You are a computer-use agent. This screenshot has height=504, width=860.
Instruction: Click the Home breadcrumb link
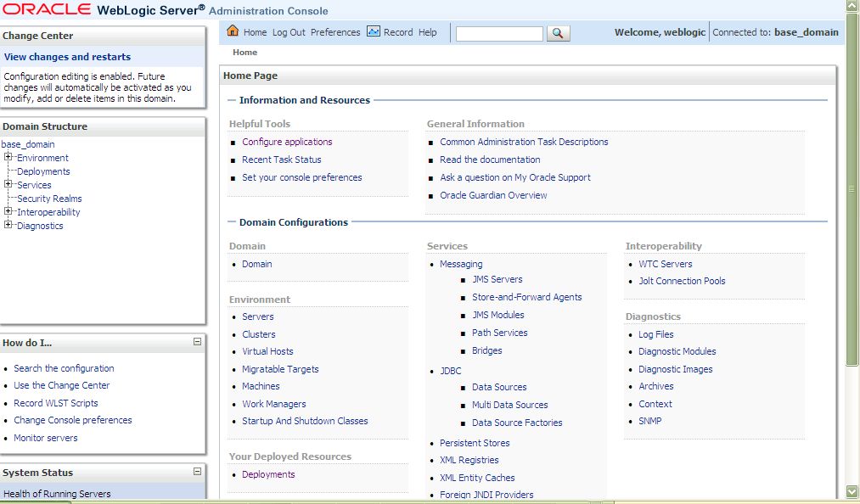click(x=245, y=53)
